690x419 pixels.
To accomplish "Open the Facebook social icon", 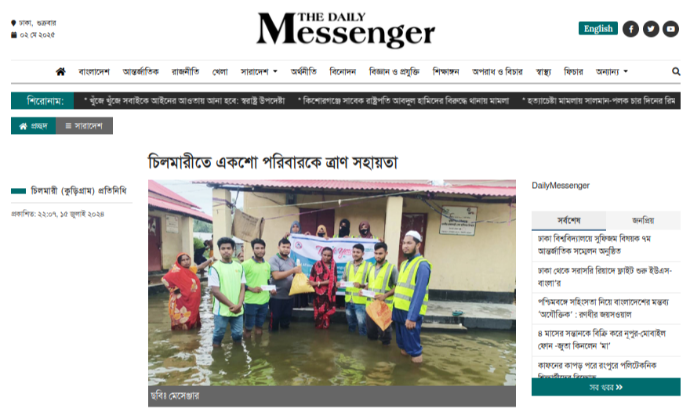I will click(631, 29).
